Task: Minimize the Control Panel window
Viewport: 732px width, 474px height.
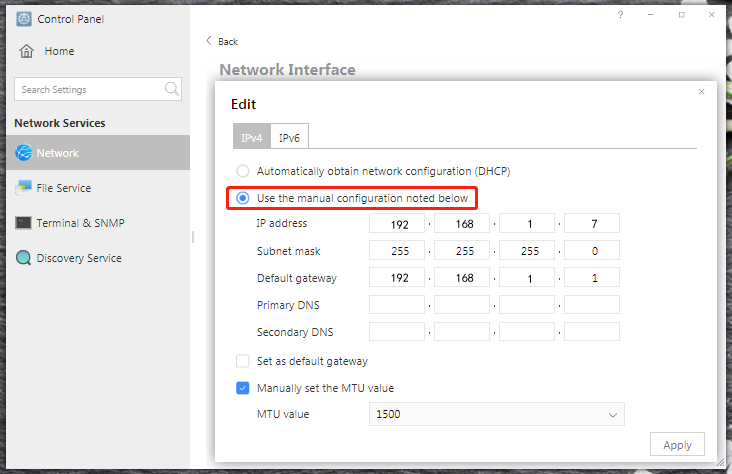Action: [x=650, y=15]
